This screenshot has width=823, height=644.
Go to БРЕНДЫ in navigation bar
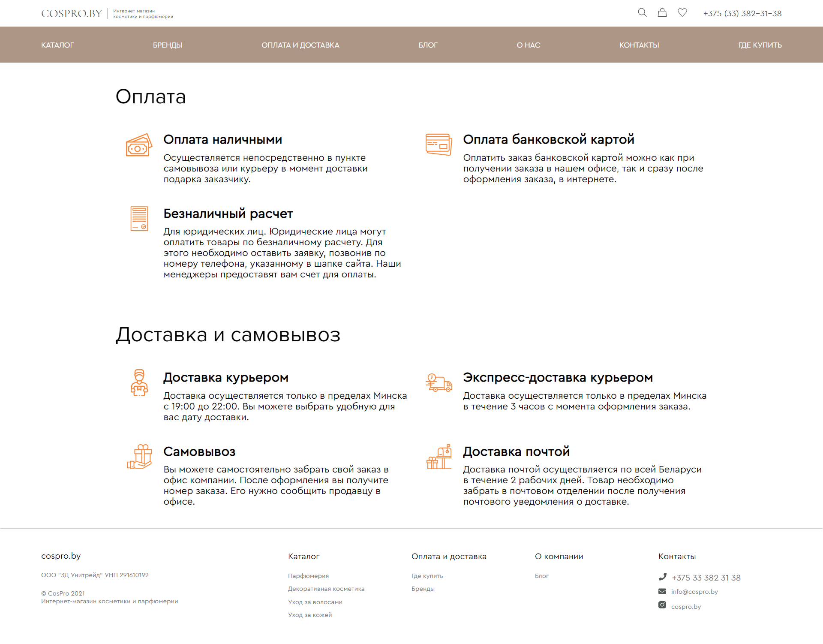(x=168, y=45)
